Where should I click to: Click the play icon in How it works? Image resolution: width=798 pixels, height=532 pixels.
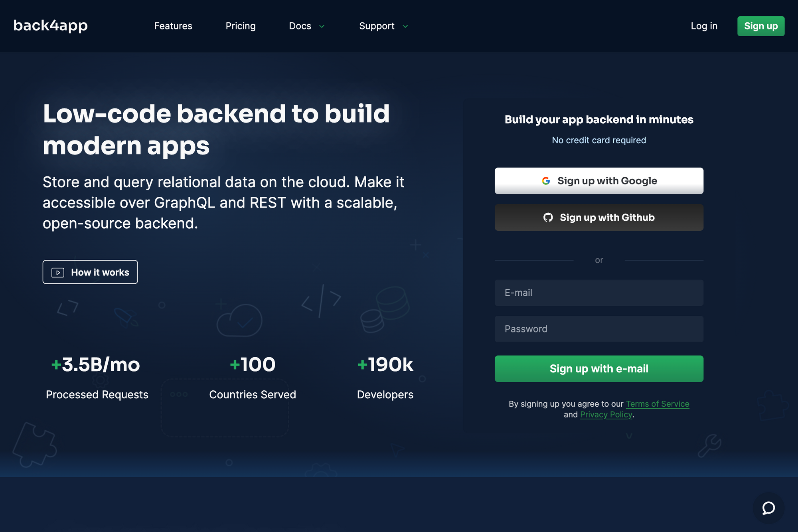pos(58,273)
